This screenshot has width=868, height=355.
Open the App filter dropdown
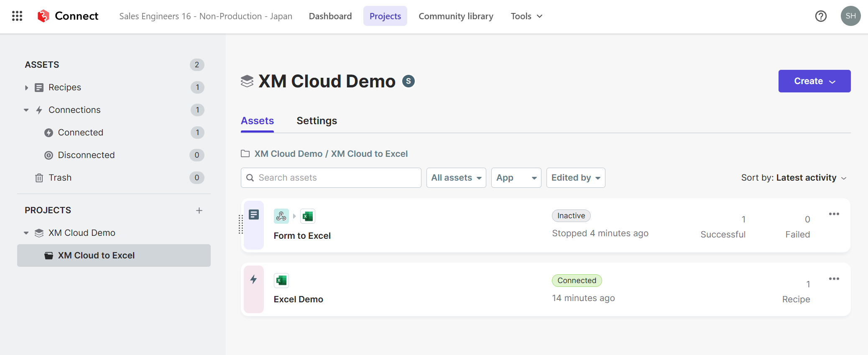click(516, 178)
